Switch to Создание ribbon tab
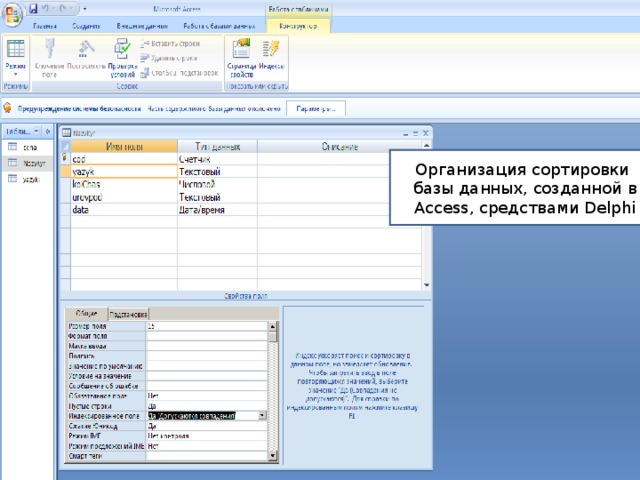This screenshot has height=480, width=640. click(x=86, y=26)
